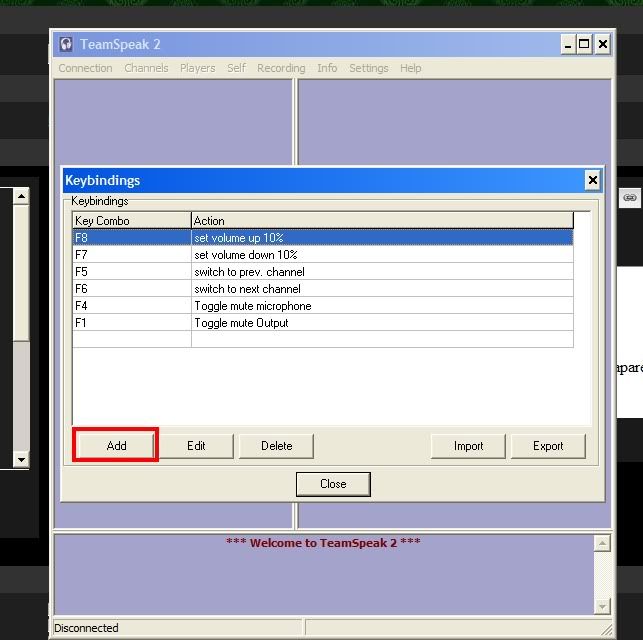Select 'Toggle mute microphone' action
This screenshot has height=640, width=643.
382,306
